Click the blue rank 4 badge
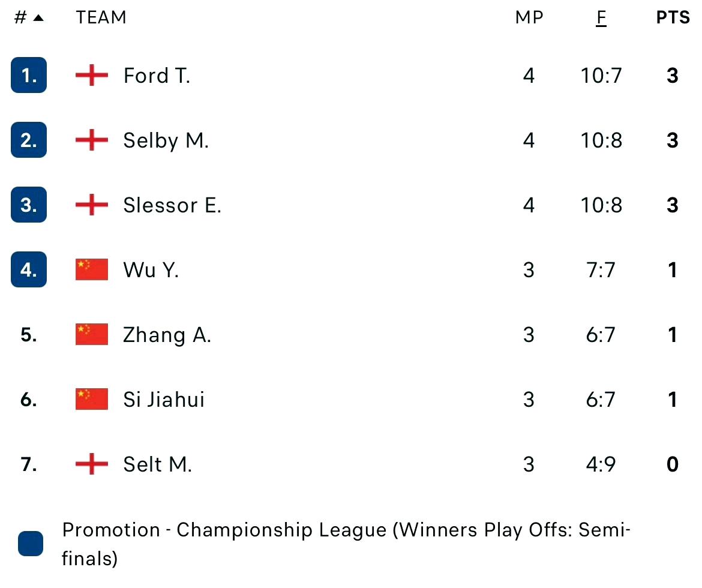Viewport: 702px width, 588px height. point(29,270)
